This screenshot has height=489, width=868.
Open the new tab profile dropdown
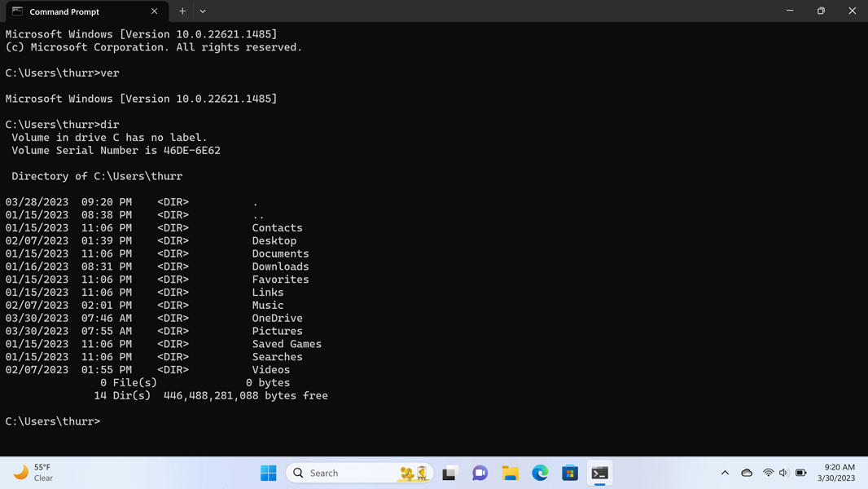point(202,11)
